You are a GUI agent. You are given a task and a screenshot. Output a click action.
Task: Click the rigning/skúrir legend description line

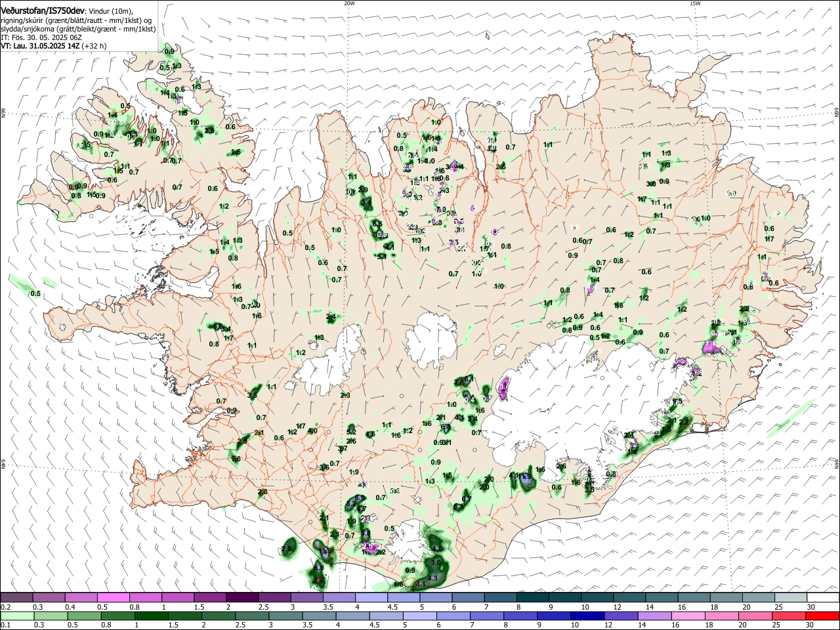click(x=77, y=20)
